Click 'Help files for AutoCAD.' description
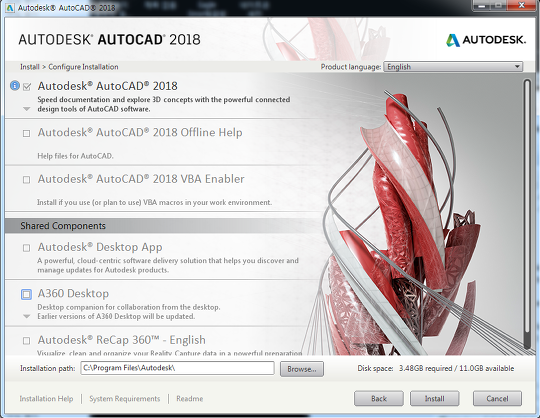This screenshot has width=540, height=418. 75,156
